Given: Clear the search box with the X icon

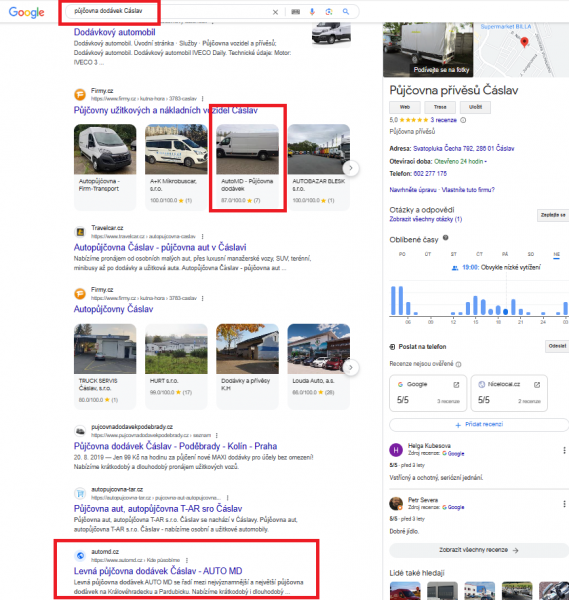Looking at the screenshot, I should click(x=275, y=12).
